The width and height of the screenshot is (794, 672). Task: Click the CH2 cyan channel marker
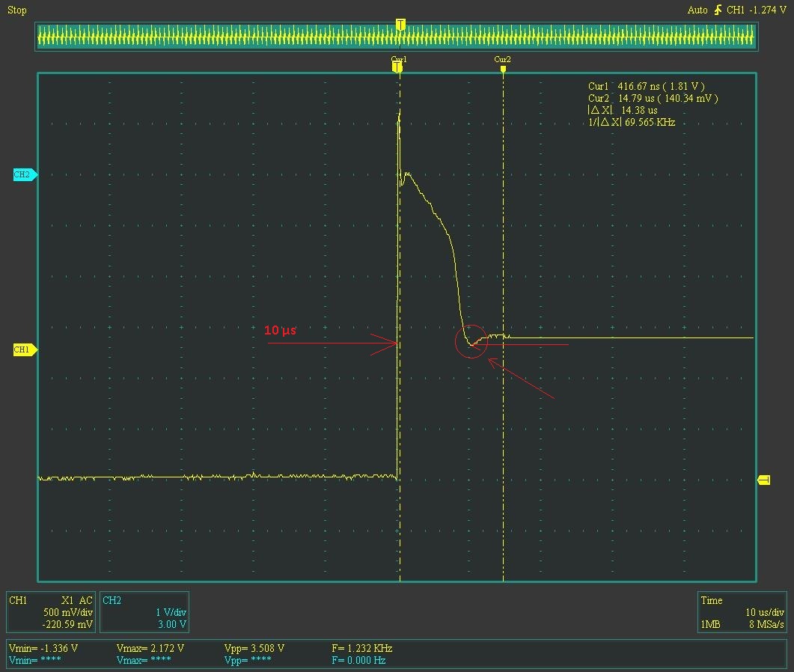pos(25,174)
